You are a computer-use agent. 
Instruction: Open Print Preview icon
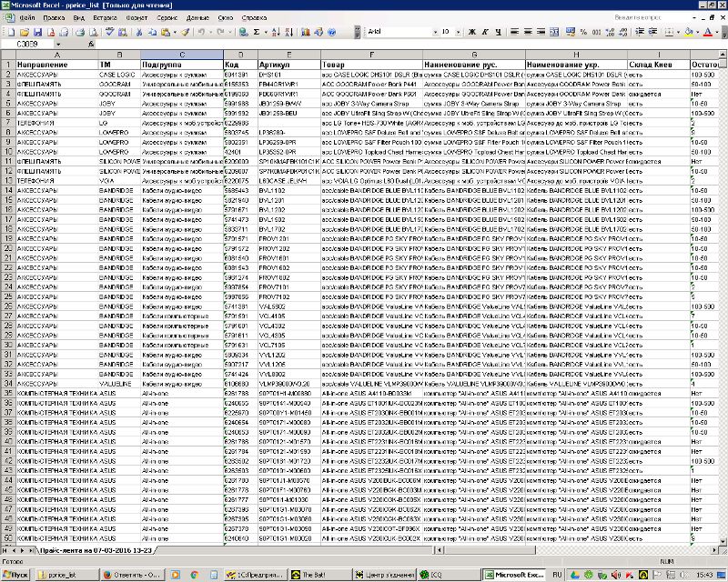point(94,32)
